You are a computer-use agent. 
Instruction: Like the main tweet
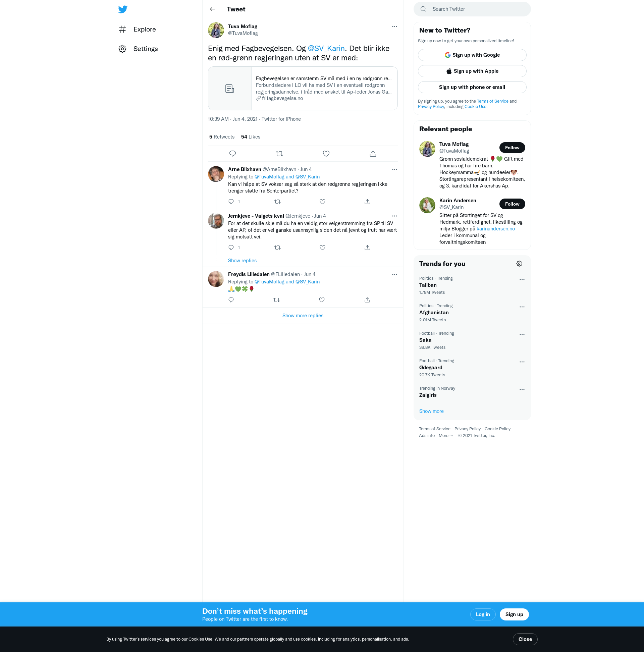[x=326, y=154]
